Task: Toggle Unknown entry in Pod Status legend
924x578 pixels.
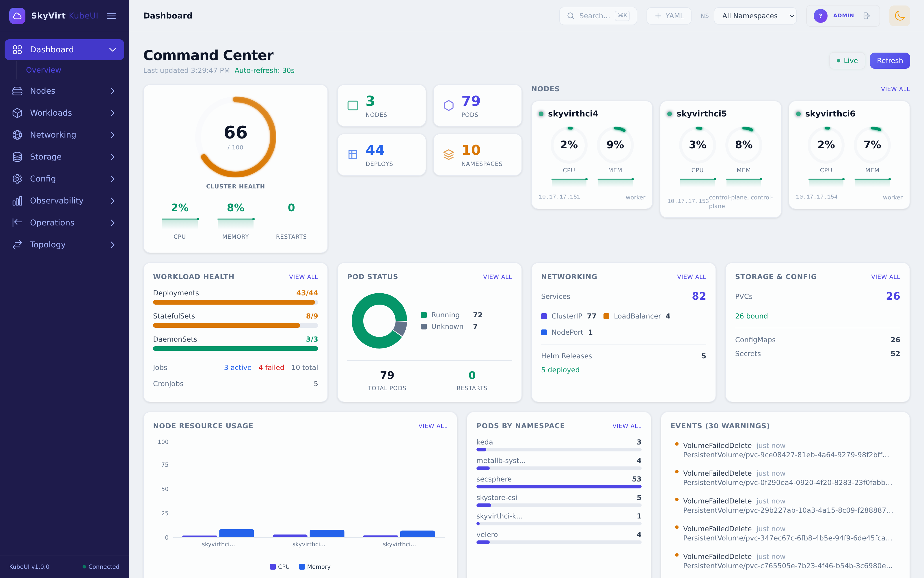Action: (449, 327)
